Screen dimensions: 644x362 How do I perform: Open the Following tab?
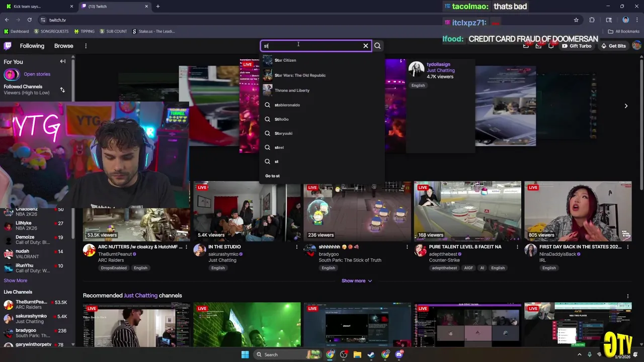32,46
